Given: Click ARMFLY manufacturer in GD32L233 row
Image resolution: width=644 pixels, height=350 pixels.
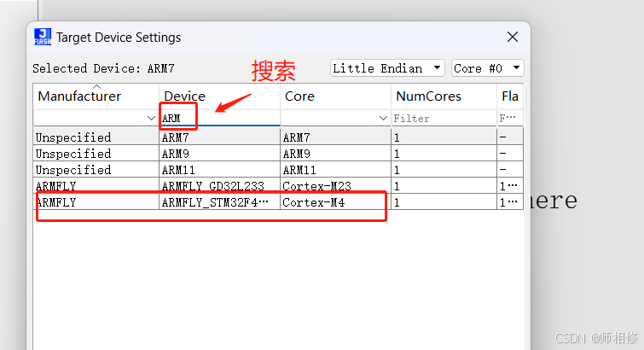Looking at the screenshot, I should pyautogui.click(x=96, y=186).
